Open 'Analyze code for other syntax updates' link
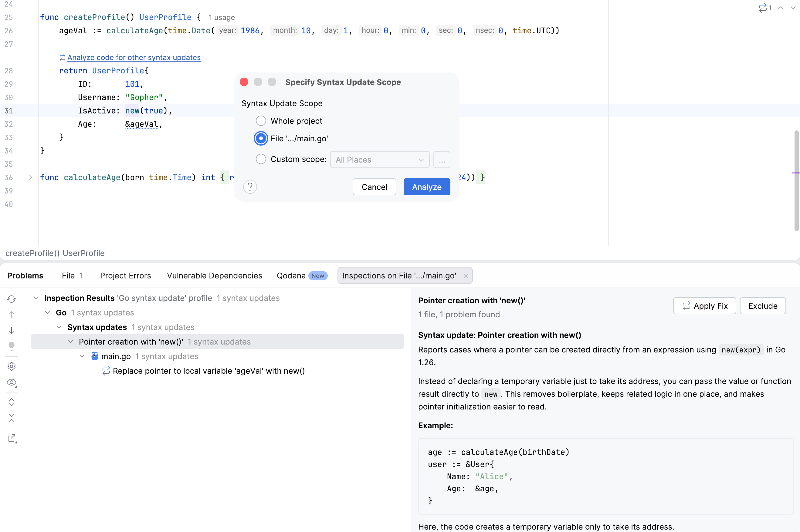This screenshot has height=532, width=800. (x=134, y=57)
